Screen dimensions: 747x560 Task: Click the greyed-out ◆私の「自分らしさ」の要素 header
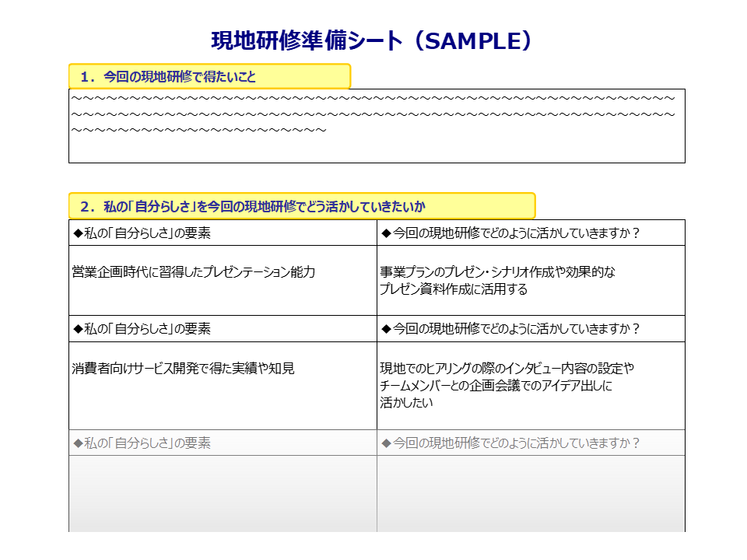tap(223, 443)
